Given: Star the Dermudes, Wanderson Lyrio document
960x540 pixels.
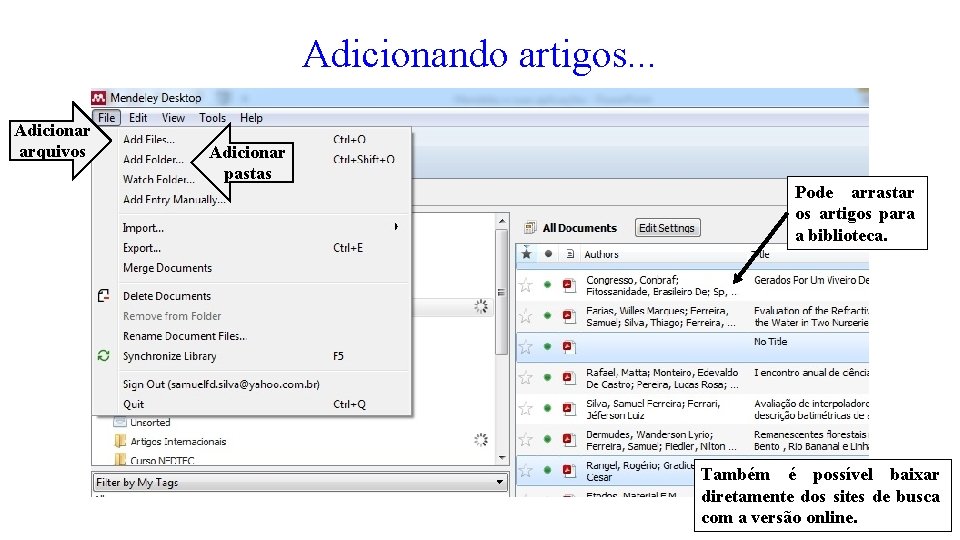Looking at the screenshot, I should pos(525,439).
